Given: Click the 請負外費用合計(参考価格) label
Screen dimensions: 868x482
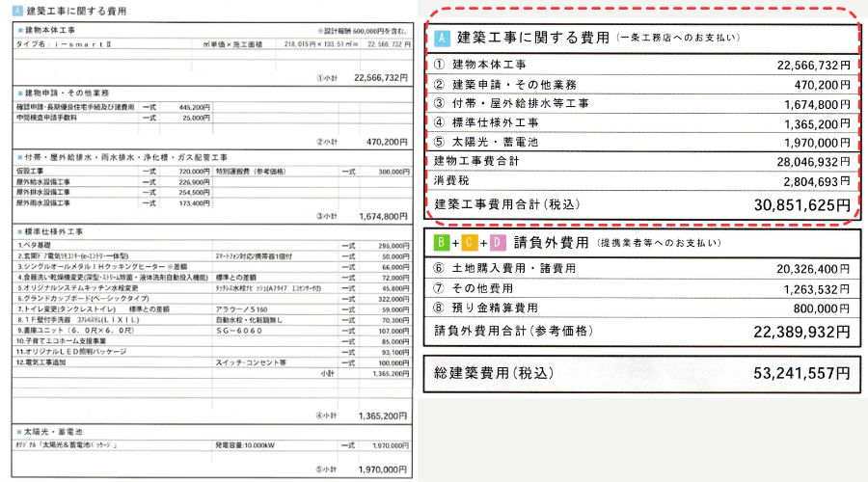Looking at the screenshot, I should click(x=513, y=331).
